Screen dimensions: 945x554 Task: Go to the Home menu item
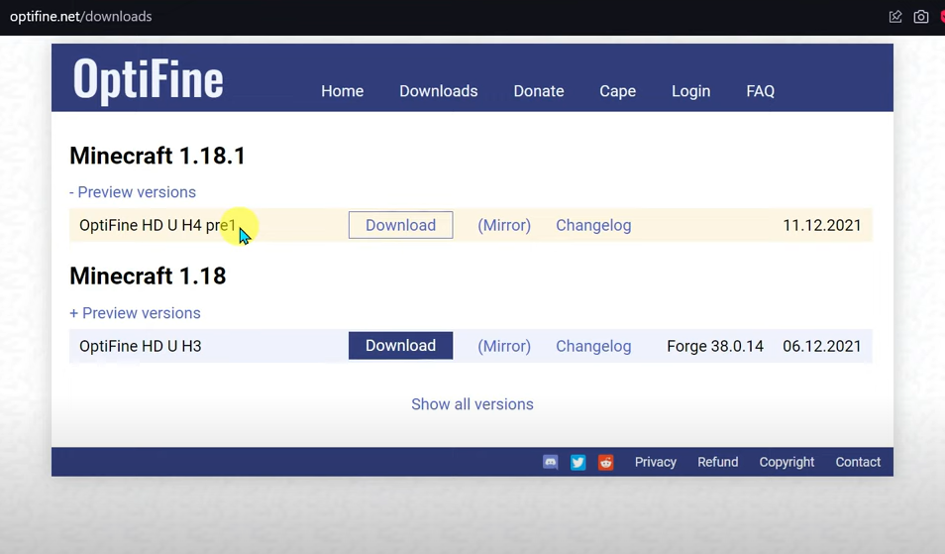342,91
